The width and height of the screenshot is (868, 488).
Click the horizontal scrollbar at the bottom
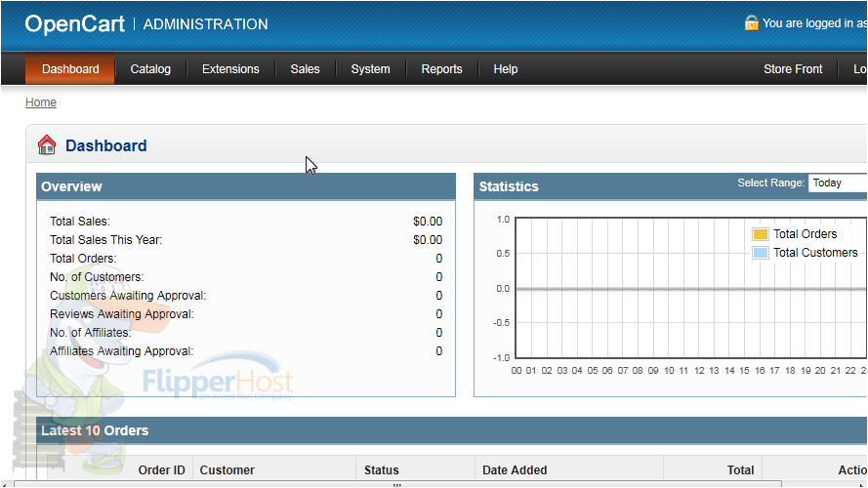click(x=397, y=485)
